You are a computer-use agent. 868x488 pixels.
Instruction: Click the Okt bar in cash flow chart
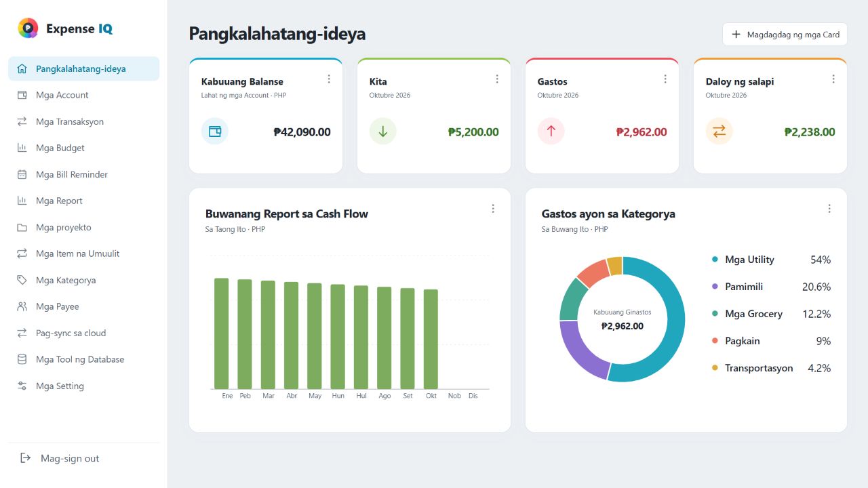point(431,339)
